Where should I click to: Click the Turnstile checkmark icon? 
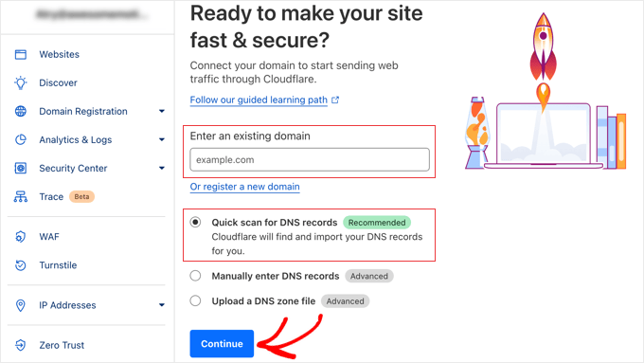click(21, 265)
